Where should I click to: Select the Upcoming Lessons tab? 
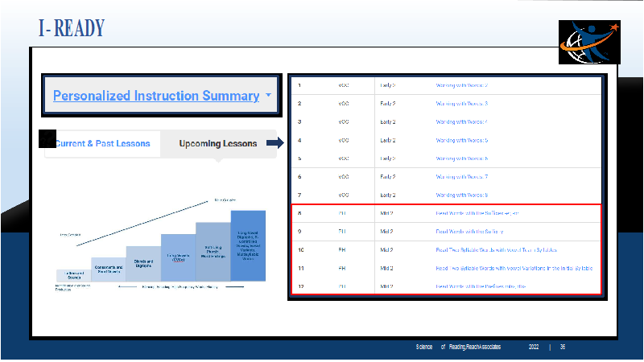(x=218, y=144)
